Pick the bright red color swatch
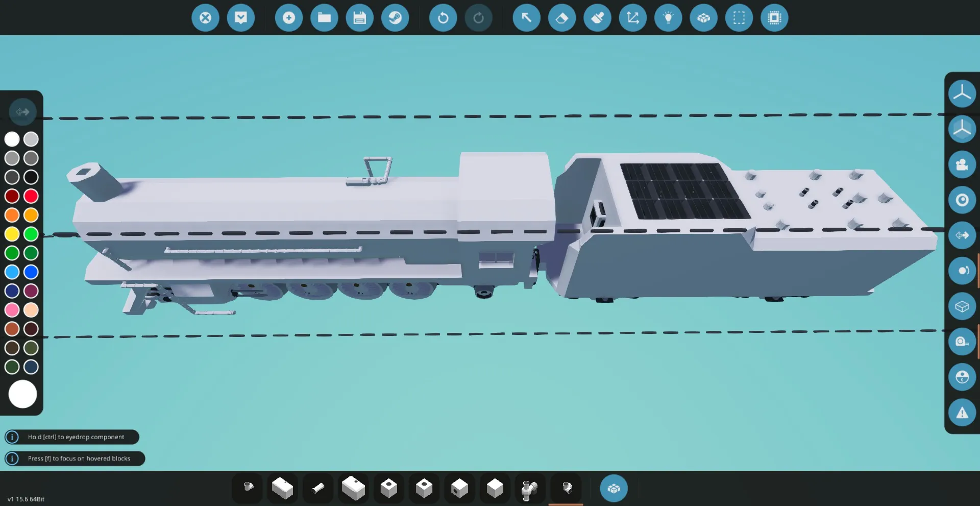 [x=31, y=196]
